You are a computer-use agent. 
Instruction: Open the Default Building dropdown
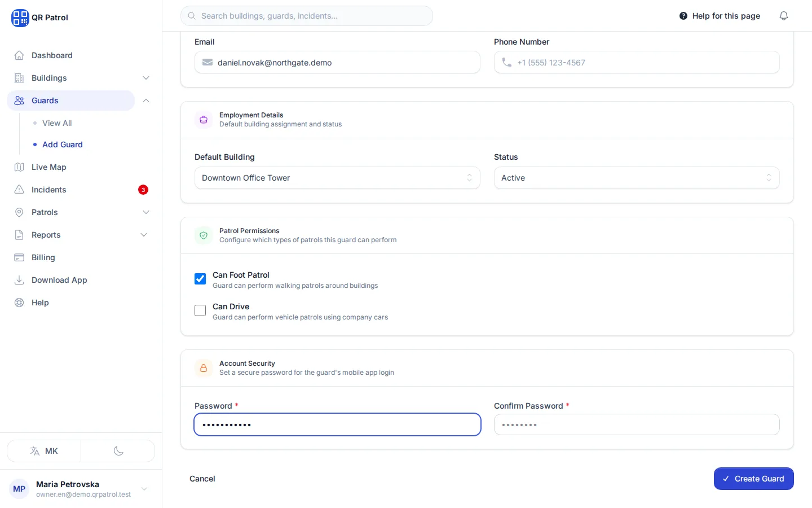click(337, 178)
